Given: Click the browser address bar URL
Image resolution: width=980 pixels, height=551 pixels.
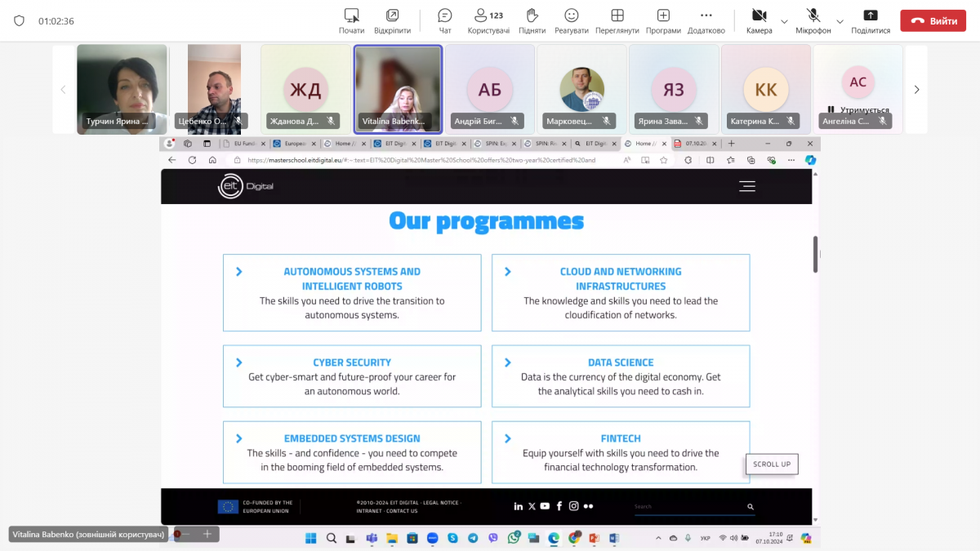Looking at the screenshot, I should pos(421,160).
